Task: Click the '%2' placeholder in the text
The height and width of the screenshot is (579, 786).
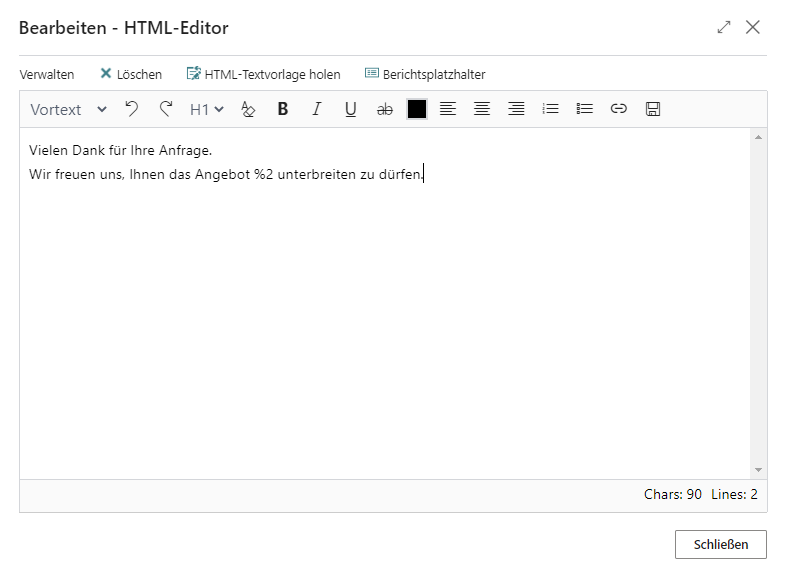Action: tap(264, 174)
